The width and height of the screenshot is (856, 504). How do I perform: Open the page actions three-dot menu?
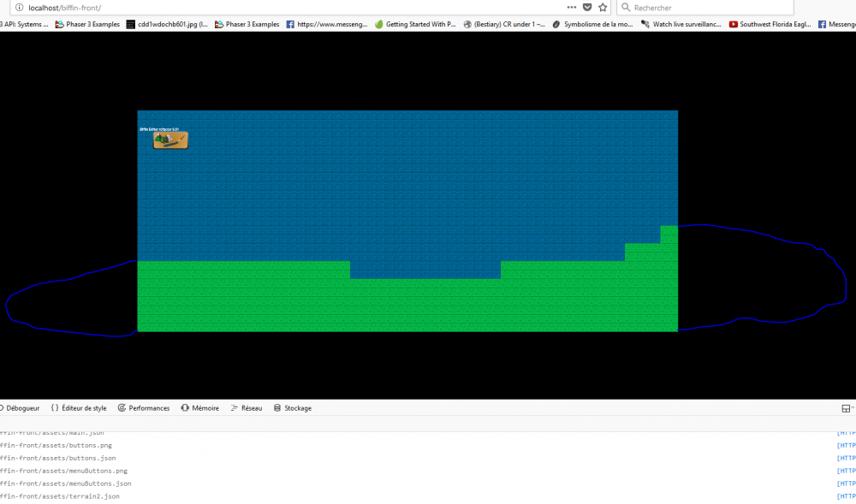pyautogui.click(x=572, y=8)
